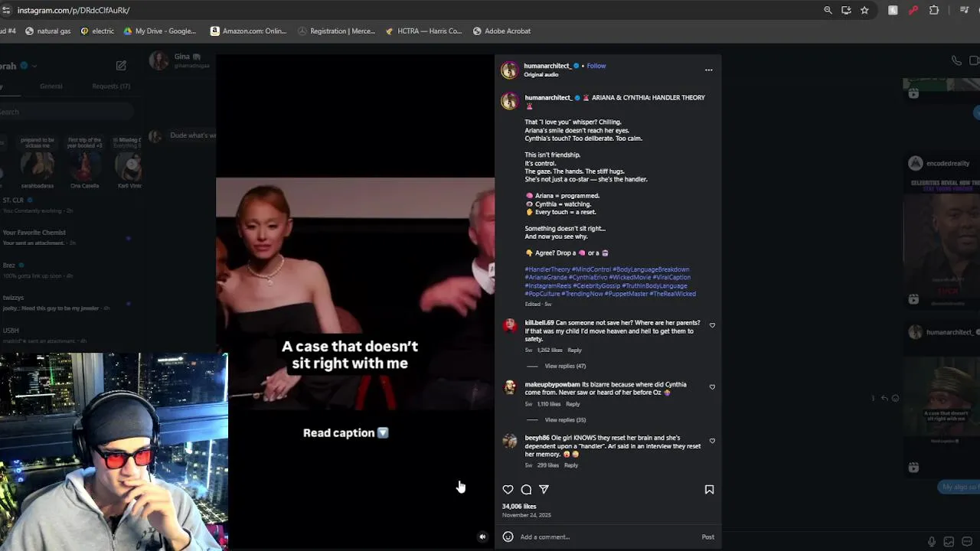The image size is (980, 551).
Task: View the 1,110 likes on makeupbypowbam comment
Action: click(548, 403)
